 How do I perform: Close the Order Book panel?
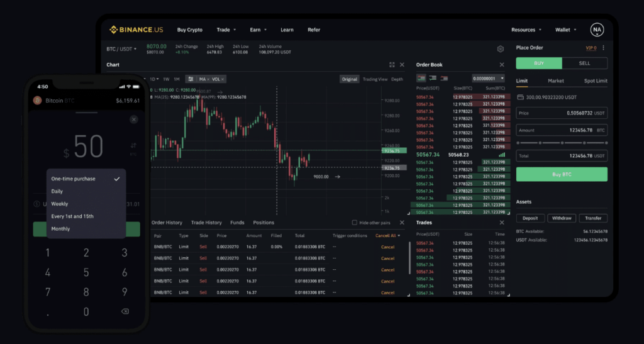(501, 65)
